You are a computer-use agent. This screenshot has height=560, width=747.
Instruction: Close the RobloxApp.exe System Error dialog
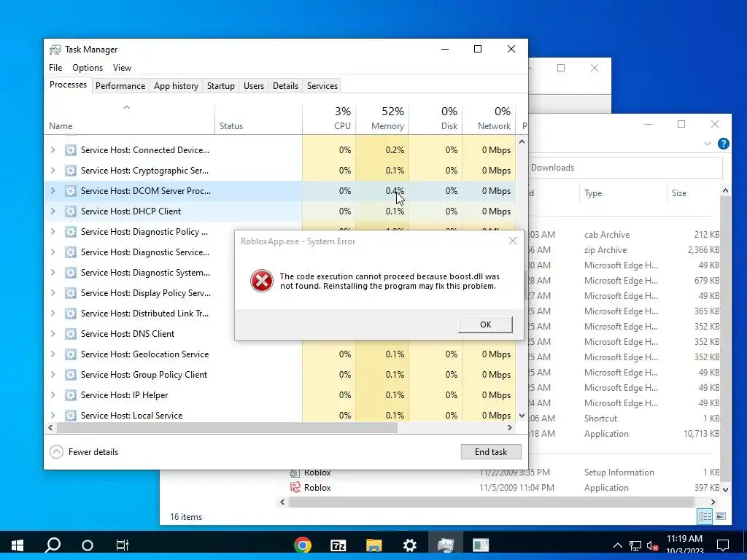click(x=513, y=241)
